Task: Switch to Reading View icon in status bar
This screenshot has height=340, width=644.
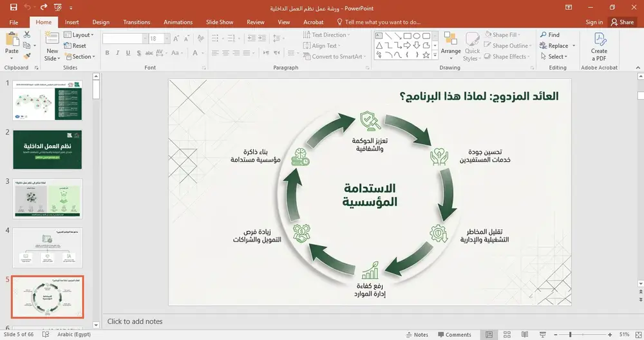Action: pos(525,335)
